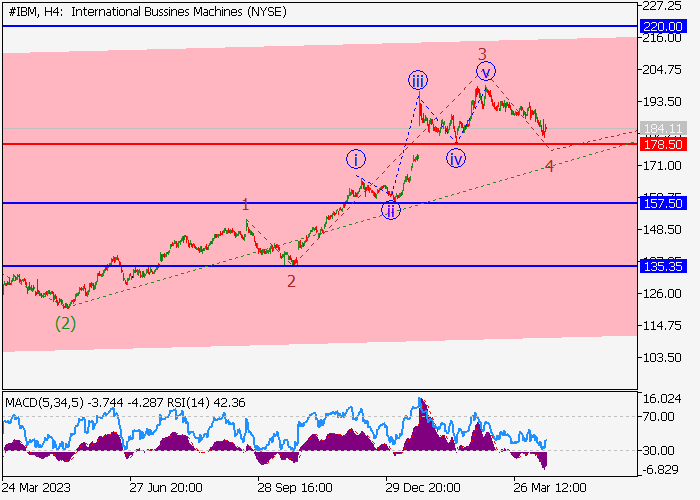Click the 148.50 price axis label
The height and width of the screenshot is (500, 700).
click(662, 229)
